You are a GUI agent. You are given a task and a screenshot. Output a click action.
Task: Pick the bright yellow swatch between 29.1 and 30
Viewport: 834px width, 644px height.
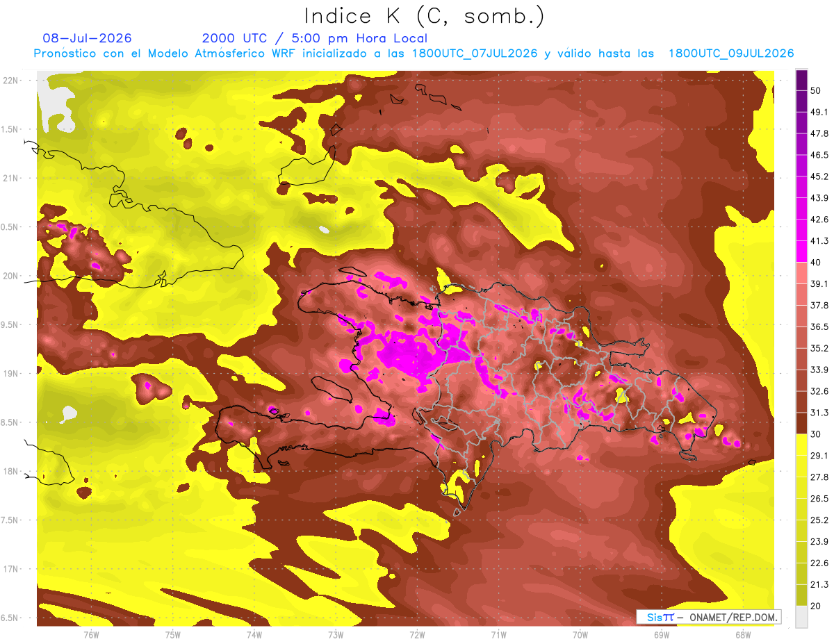tap(801, 445)
